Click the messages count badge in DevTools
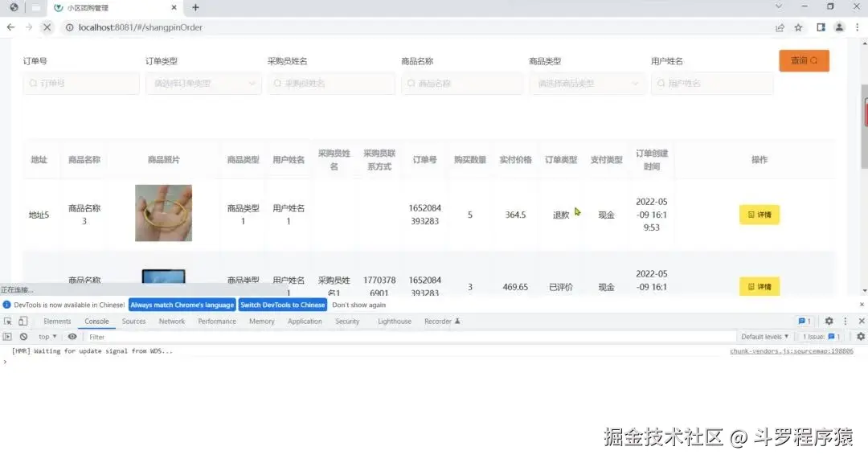The width and height of the screenshot is (868, 463). (805, 321)
